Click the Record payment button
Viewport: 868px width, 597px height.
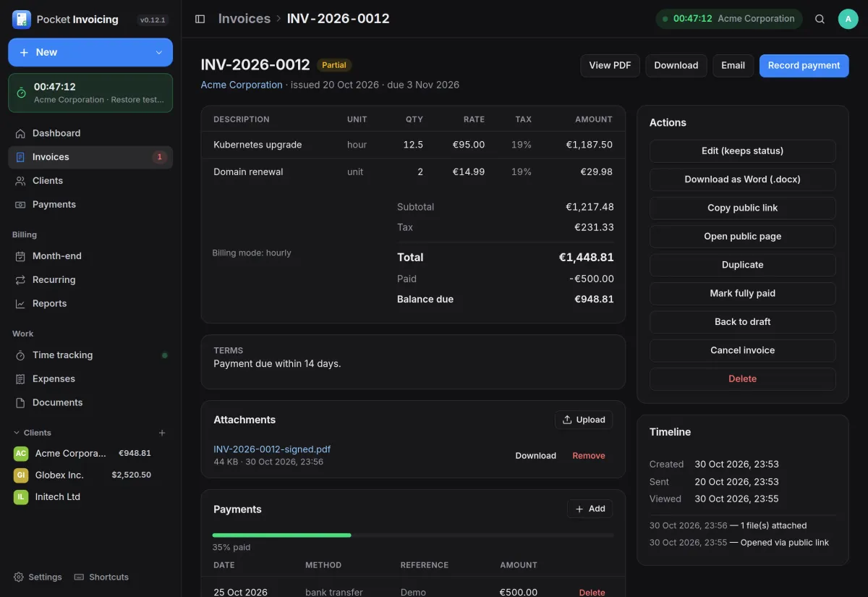point(804,65)
